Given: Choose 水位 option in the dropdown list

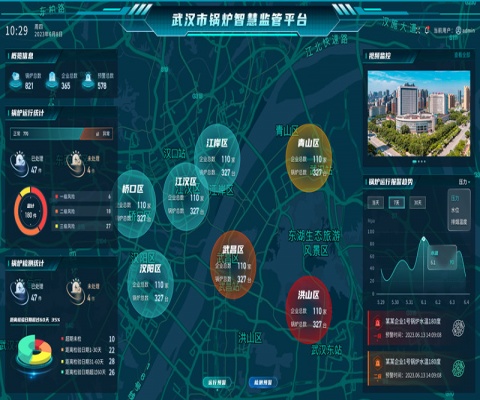Looking at the screenshot, I should (x=455, y=210).
